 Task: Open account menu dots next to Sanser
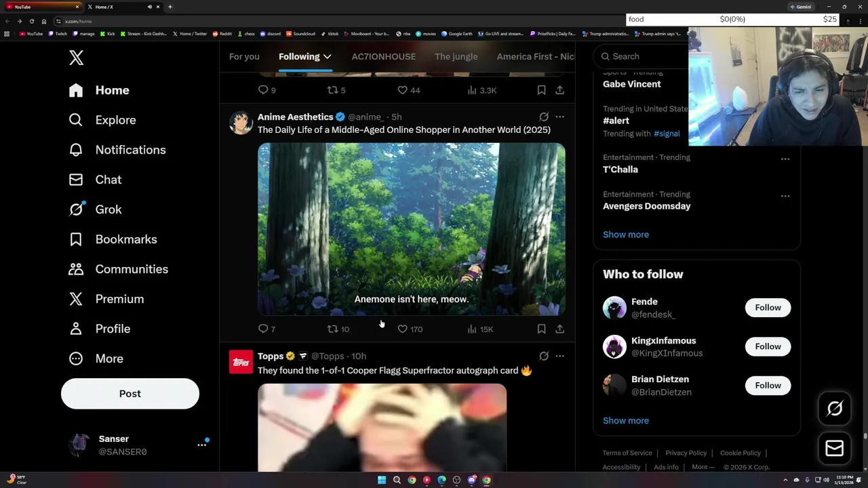202,445
